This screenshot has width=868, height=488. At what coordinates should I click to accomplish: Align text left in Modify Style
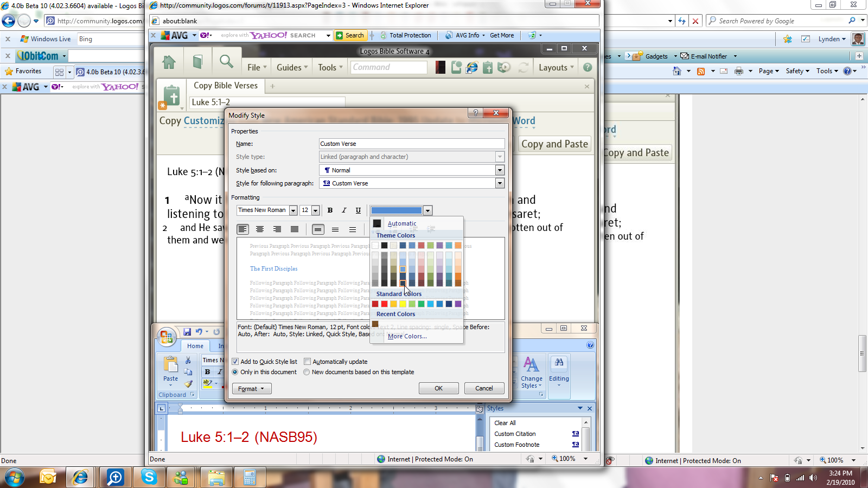click(242, 229)
